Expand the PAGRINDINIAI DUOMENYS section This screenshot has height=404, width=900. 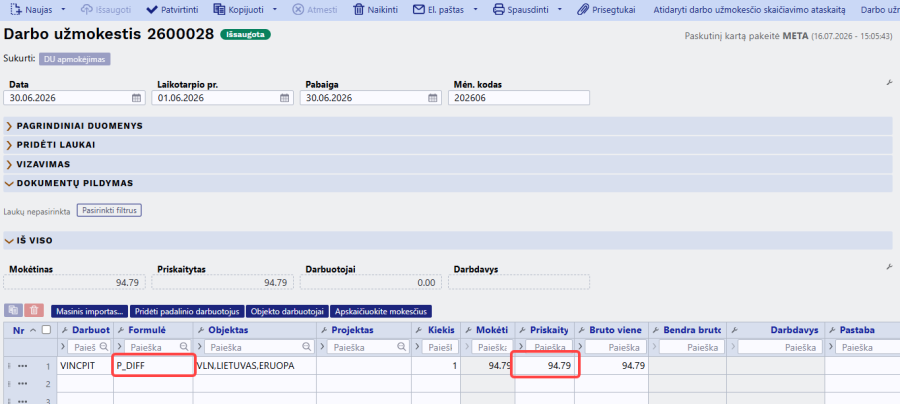point(449,126)
